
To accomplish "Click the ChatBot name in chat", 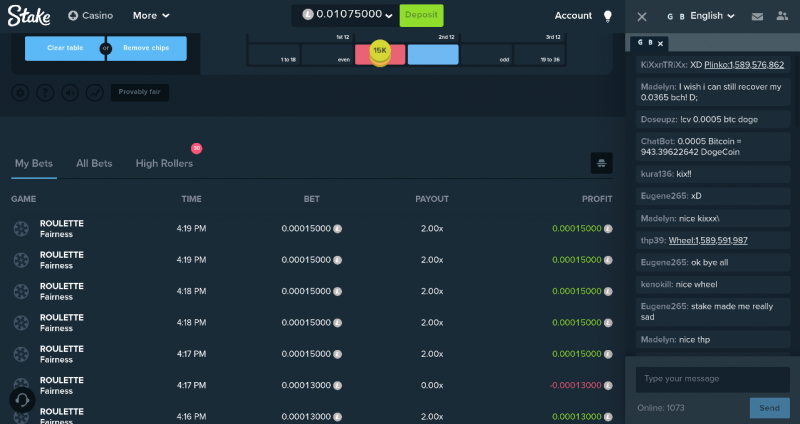I will click(657, 141).
